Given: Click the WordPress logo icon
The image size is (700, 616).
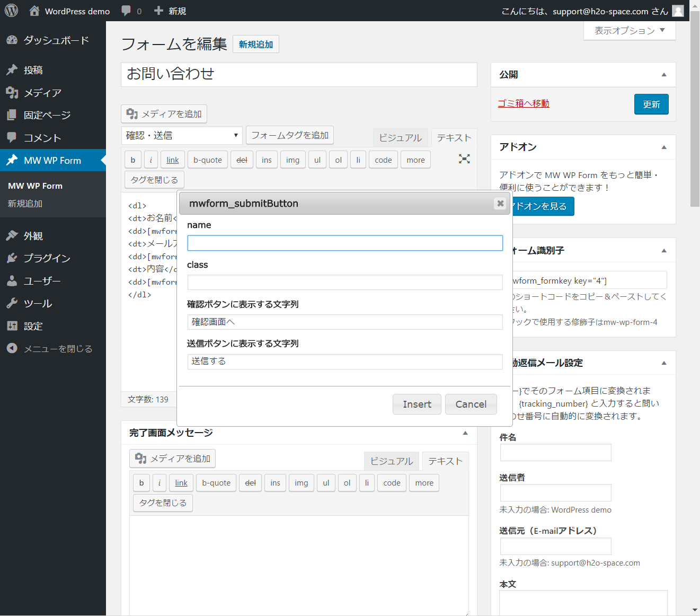Looking at the screenshot, I should (11, 11).
